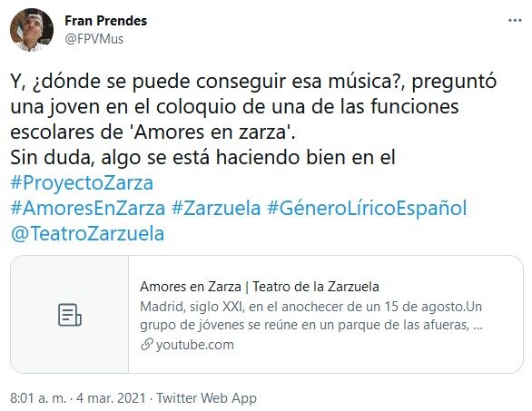Click the 4 mar. 2021 date
Screen dimensions: 532x411
[x=111, y=397]
